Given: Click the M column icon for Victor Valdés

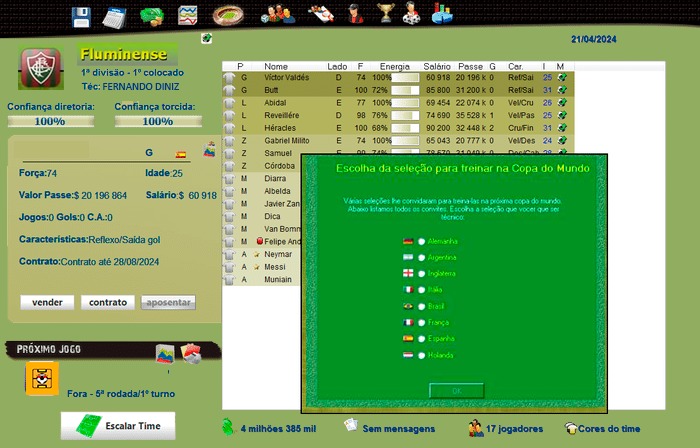Looking at the screenshot, I should click(x=562, y=77).
